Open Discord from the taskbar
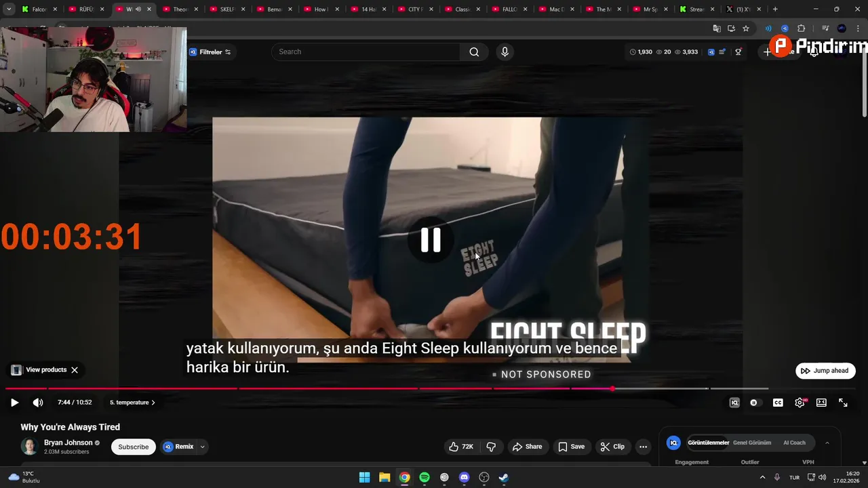Screen dimensions: 868x488 pyautogui.click(x=464, y=477)
